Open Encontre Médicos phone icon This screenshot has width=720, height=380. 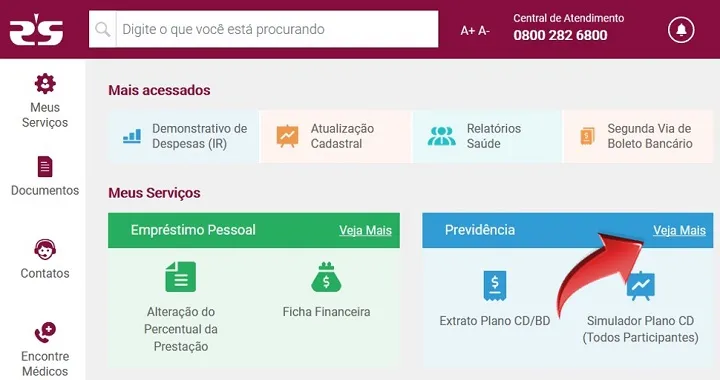pyautogui.click(x=45, y=333)
